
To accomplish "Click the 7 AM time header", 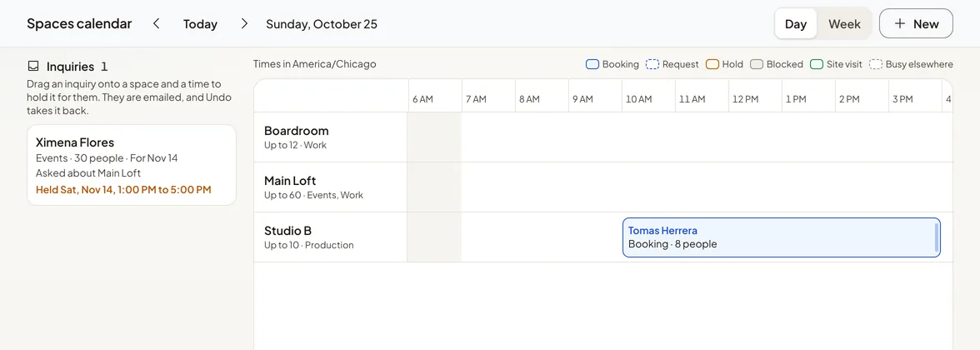I will click(x=477, y=99).
